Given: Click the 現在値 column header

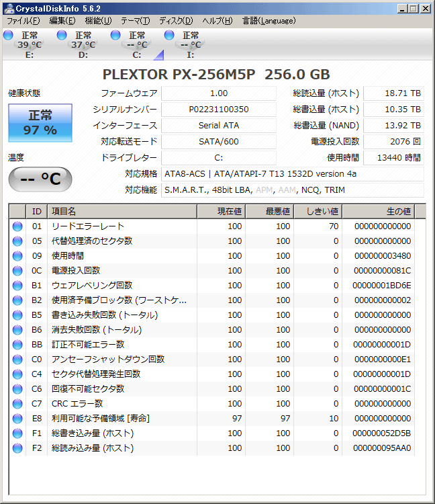Looking at the screenshot, I should [x=221, y=212].
